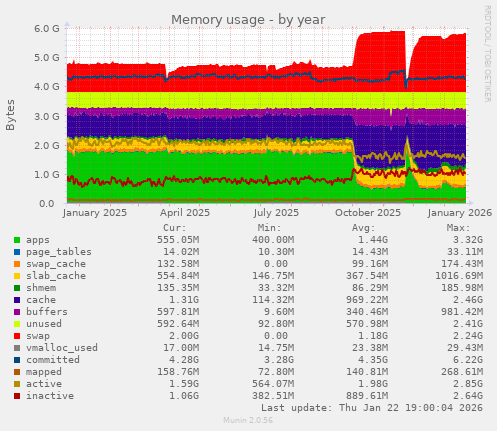This screenshot has height=431, width=497.
Task: Click the 'swap' legend label
Action: tap(38, 336)
